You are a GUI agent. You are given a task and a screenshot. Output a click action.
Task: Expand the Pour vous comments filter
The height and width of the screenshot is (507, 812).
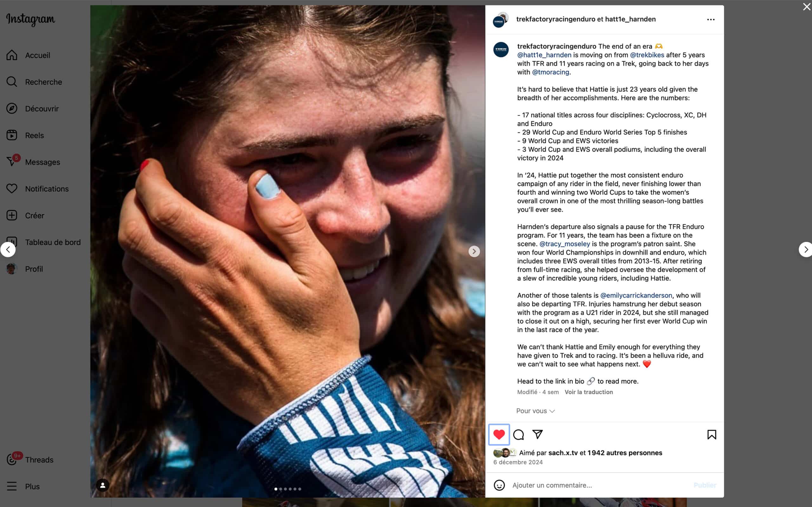click(535, 411)
